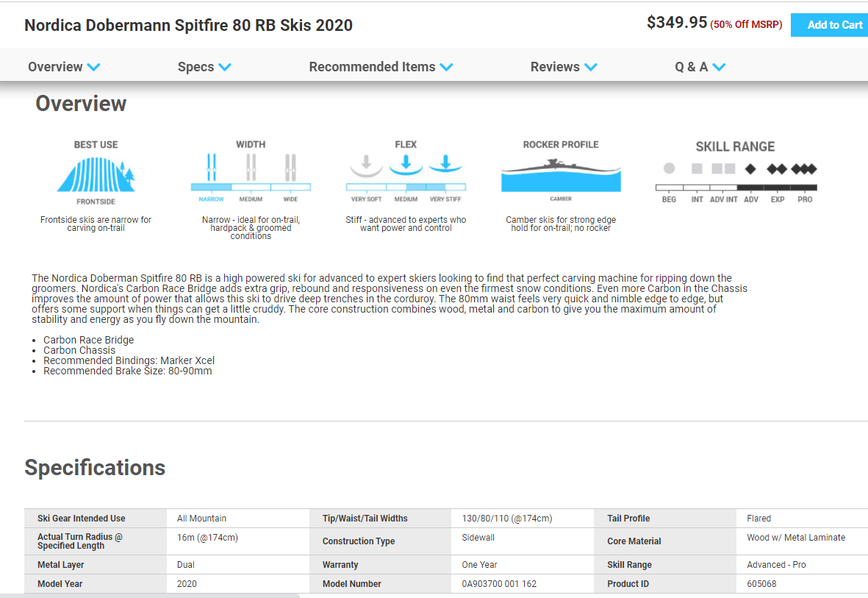This screenshot has height=598, width=868.
Task: Click the ROCKER PROFILE label
Action: (561, 145)
